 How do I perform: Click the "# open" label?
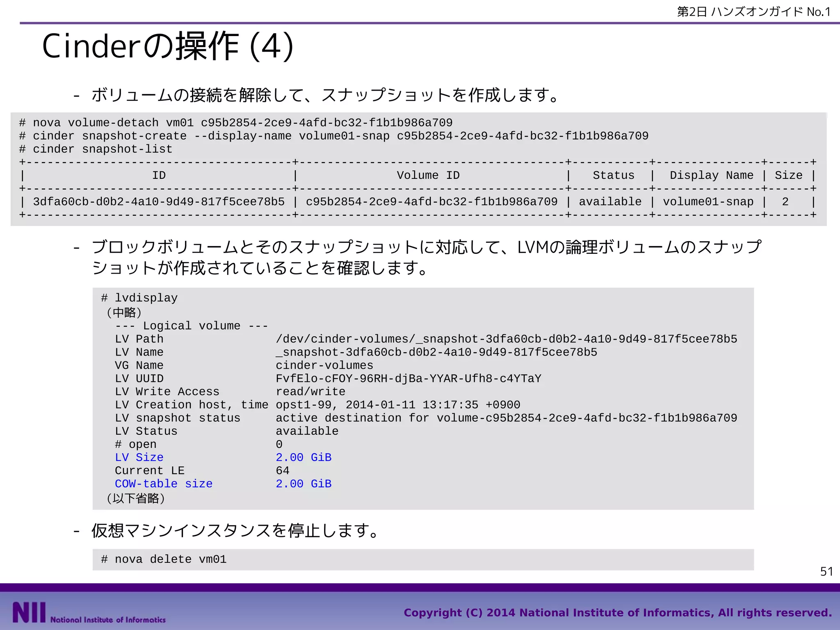136,444
